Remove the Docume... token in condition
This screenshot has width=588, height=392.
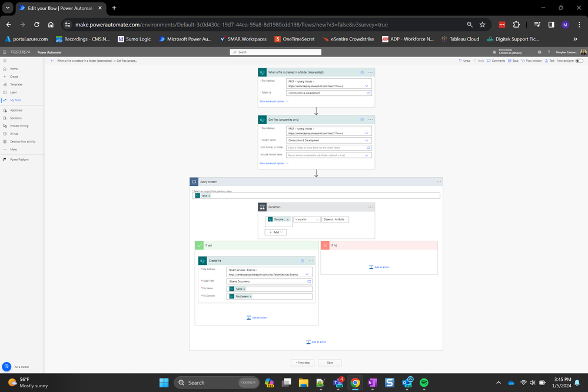coord(288,220)
